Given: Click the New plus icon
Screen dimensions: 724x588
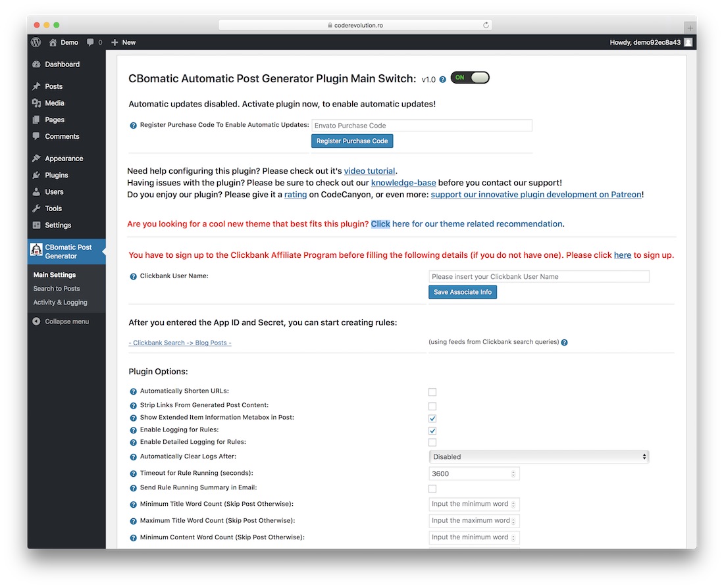Looking at the screenshot, I should [x=115, y=42].
